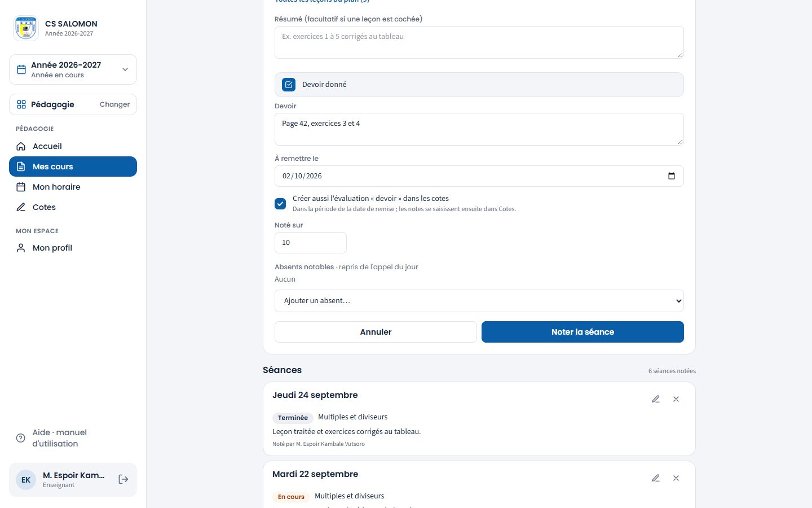The width and height of the screenshot is (812, 508).
Task: Click the Noter la séance button
Action: (x=582, y=332)
